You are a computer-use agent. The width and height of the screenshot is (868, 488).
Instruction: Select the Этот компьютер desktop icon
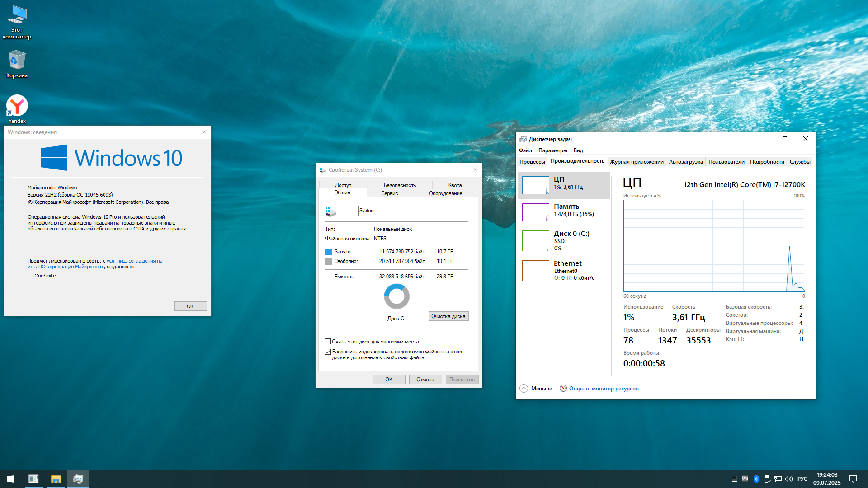coord(17,16)
